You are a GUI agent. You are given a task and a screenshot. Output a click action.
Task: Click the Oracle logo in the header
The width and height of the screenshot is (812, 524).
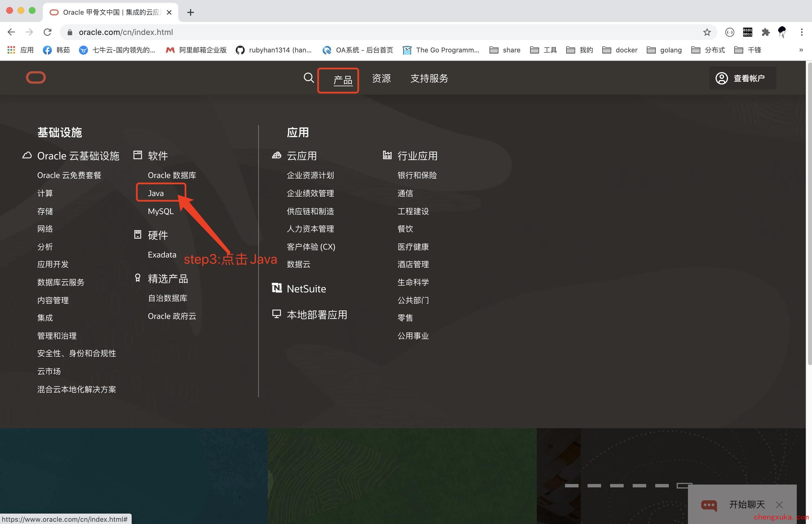(x=36, y=78)
